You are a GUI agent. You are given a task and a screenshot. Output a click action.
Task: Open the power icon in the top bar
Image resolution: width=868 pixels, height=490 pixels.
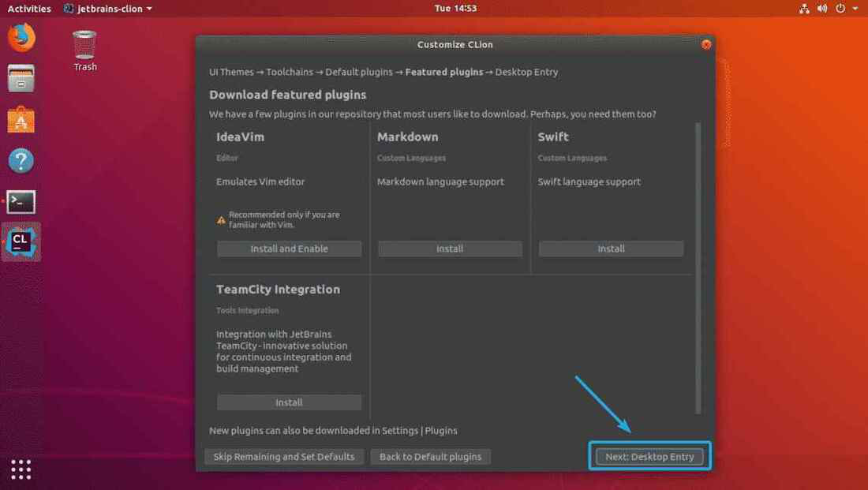pyautogui.click(x=840, y=9)
